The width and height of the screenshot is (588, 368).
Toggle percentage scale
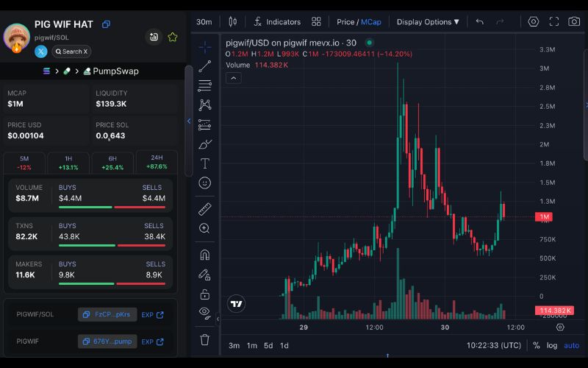point(537,345)
